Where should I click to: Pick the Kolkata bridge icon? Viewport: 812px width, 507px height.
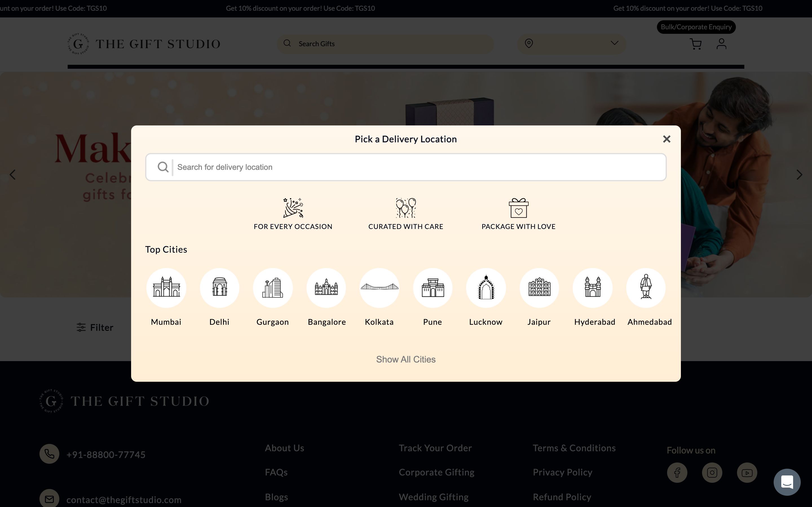coord(379,288)
